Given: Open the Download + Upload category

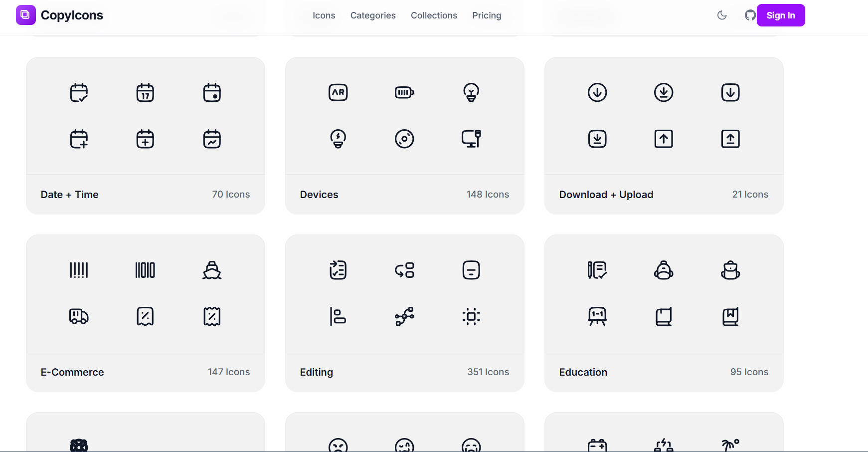Looking at the screenshot, I should point(606,195).
